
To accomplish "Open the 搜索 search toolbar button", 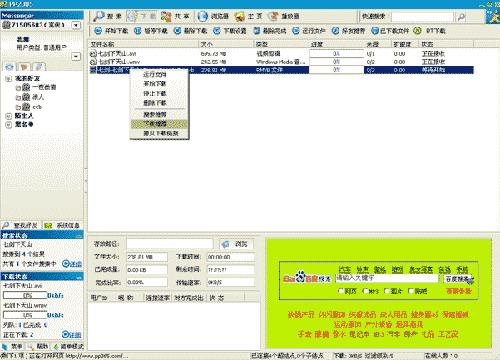I will 108,16.
